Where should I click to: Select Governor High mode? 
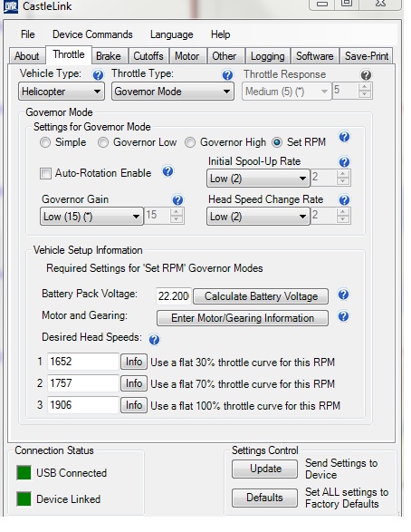[190, 142]
